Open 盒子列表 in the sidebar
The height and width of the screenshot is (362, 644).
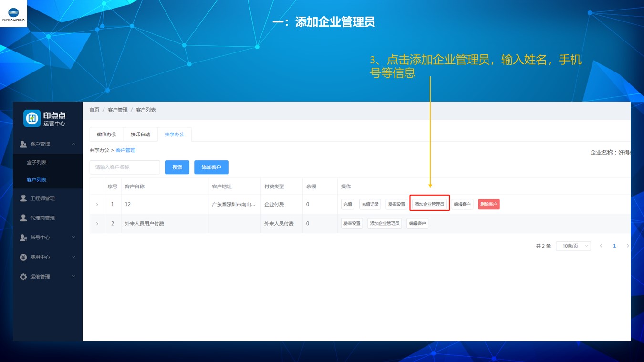(37, 163)
